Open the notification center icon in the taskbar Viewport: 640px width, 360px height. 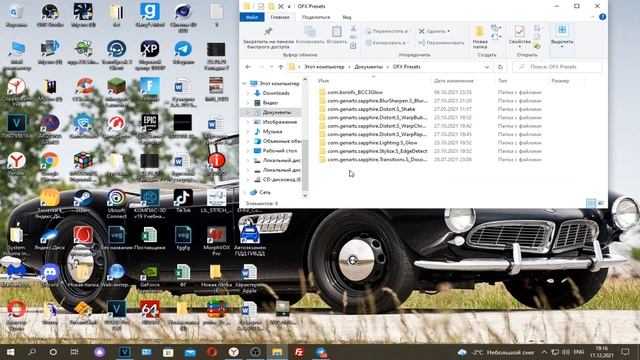(625, 352)
